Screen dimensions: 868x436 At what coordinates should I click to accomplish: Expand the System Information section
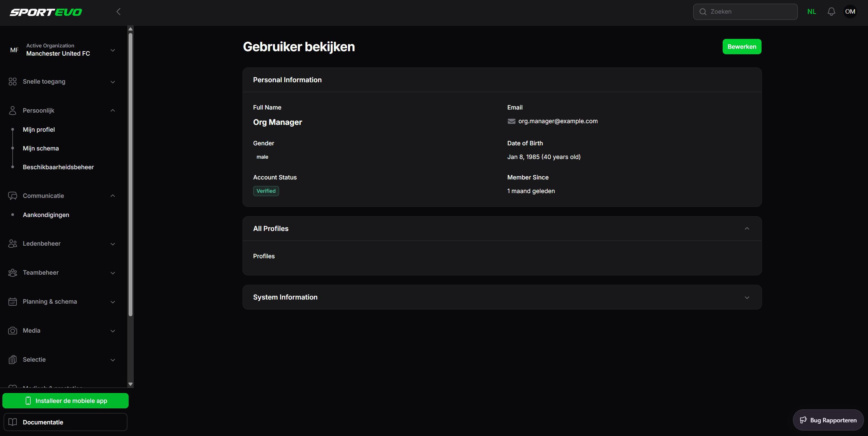click(747, 297)
